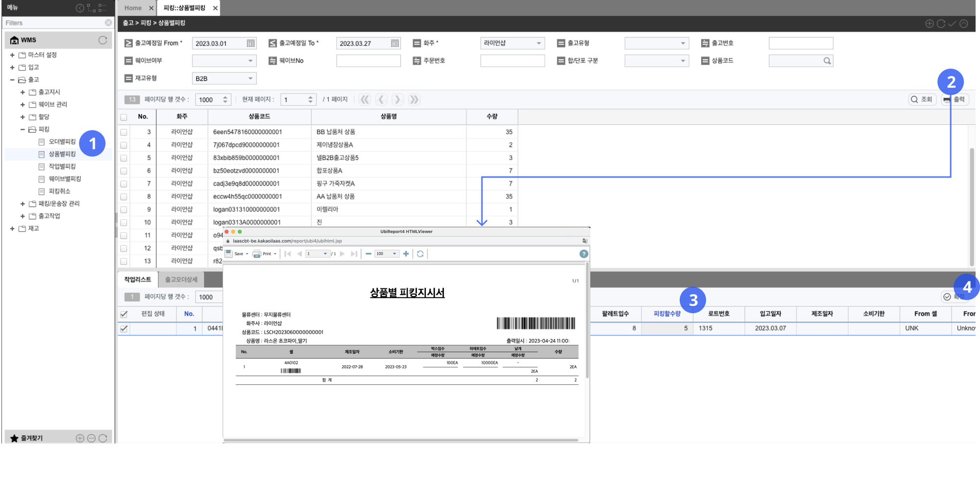Go to the last page of results

[x=414, y=100]
